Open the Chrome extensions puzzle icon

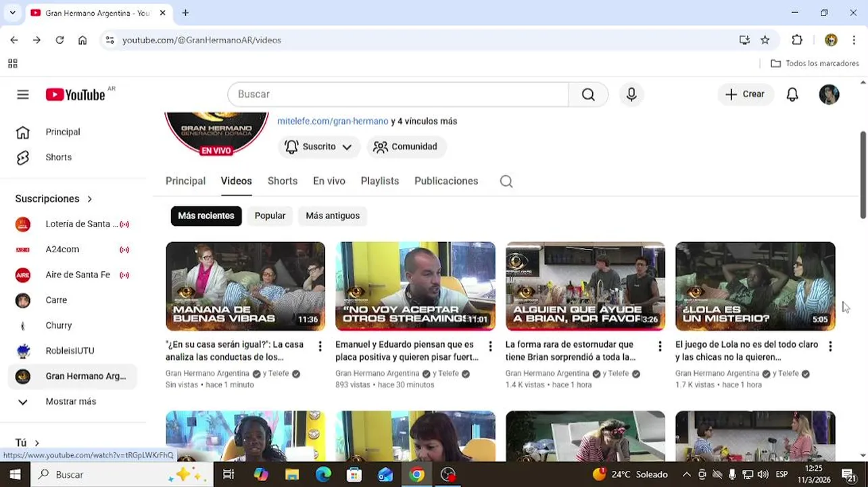797,40
